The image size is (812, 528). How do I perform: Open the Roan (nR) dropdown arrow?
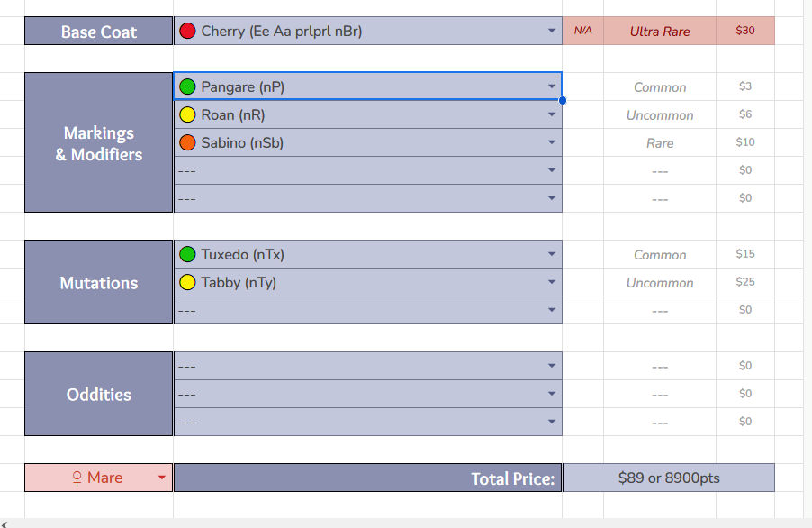552,115
